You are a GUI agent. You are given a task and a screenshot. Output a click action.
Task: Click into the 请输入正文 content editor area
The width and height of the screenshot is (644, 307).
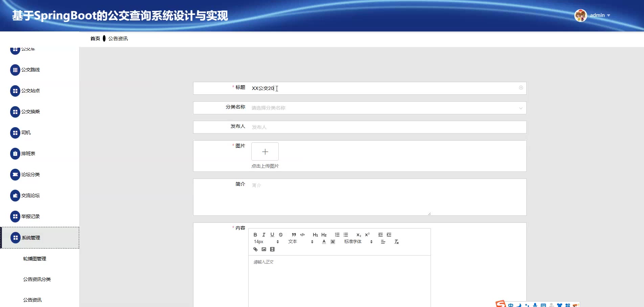click(340, 281)
